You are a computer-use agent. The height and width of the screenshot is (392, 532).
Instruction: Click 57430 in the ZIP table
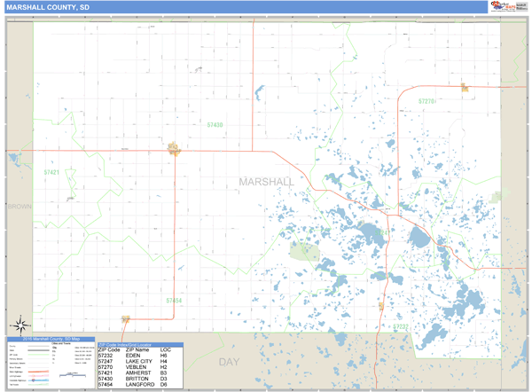[106, 379]
